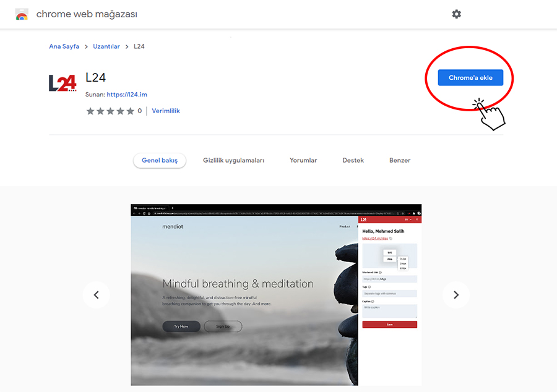Click "chrome web mağazası" header title
557x392 pixels.
(x=87, y=14)
